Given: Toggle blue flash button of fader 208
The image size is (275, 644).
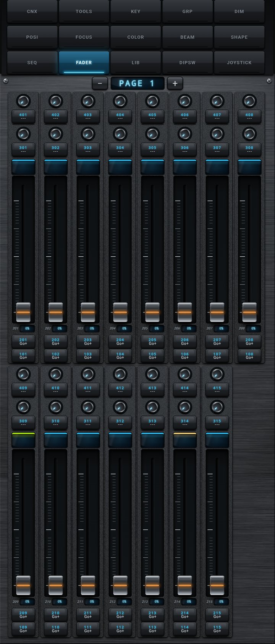Looking at the screenshot, I should click(249, 167).
